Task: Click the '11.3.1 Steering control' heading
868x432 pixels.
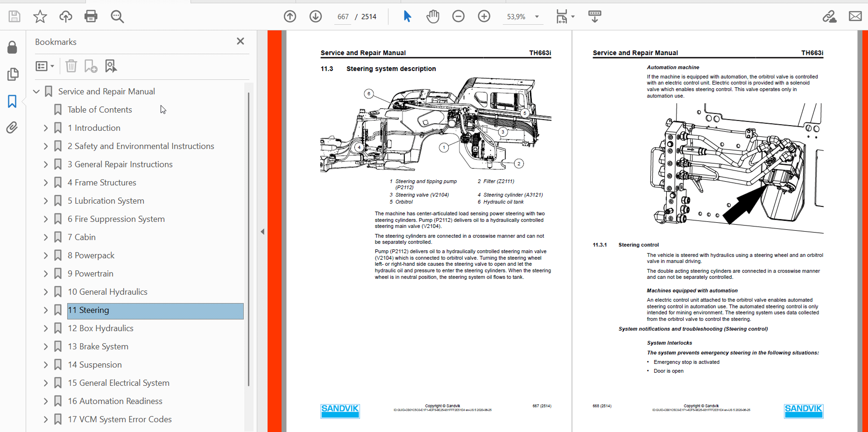Action: click(x=626, y=245)
